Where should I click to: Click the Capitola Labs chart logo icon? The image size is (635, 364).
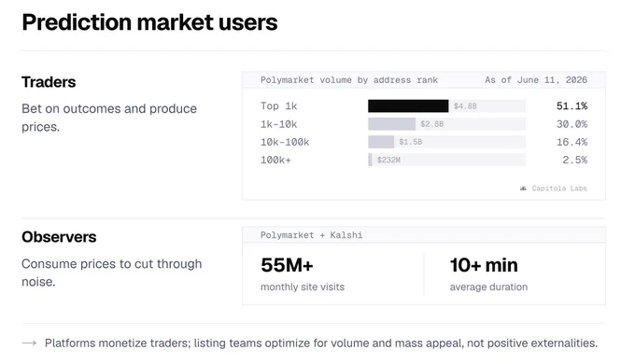click(523, 189)
